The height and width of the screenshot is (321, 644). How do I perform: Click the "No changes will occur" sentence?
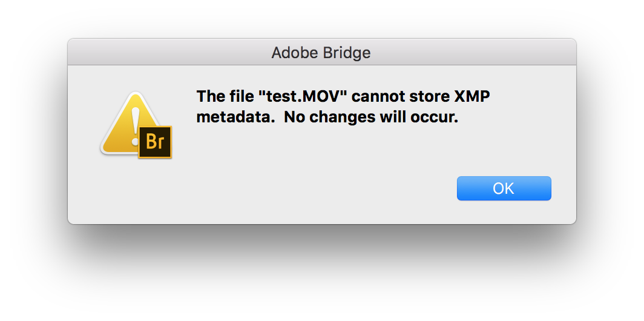[x=371, y=117]
